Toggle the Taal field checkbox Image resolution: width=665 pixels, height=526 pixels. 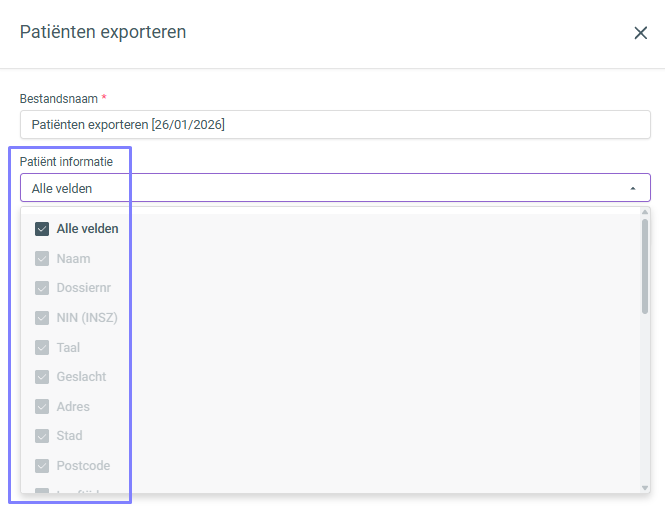coord(42,348)
